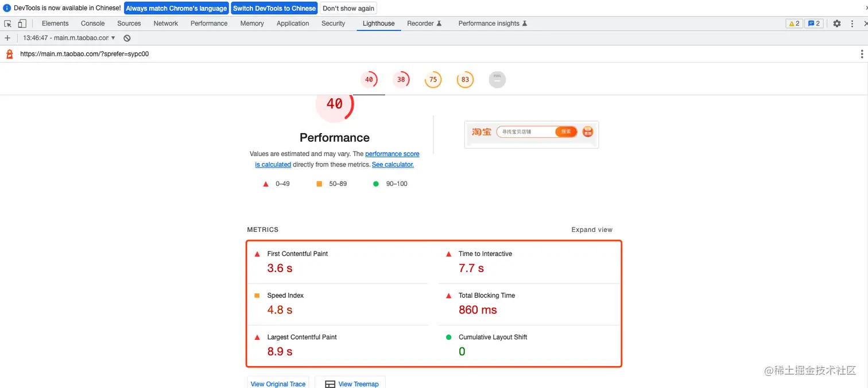Click Expand view in Metrics
Viewport: 868px width, 388px height.
pos(592,230)
